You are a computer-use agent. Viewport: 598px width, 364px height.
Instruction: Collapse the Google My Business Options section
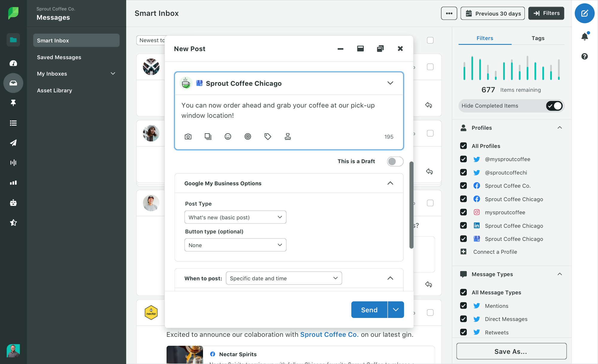click(390, 183)
